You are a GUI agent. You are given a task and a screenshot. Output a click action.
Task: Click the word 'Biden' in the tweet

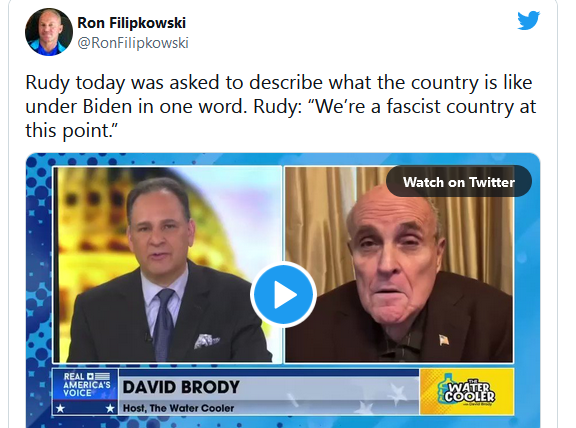click(x=107, y=107)
